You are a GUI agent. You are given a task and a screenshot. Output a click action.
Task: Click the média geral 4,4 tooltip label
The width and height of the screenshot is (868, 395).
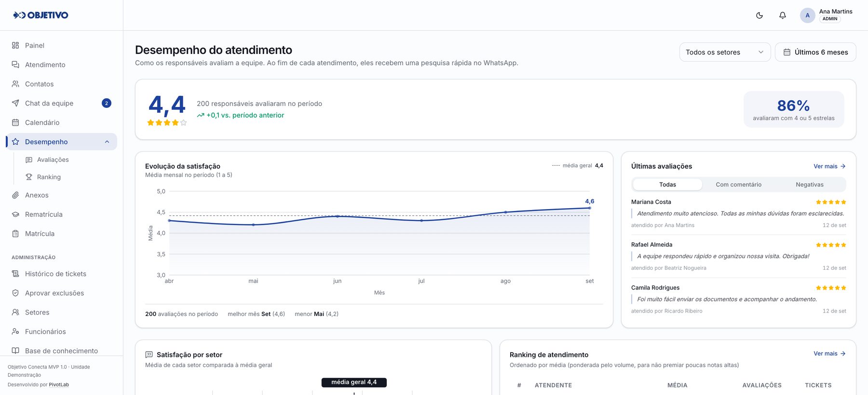tap(354, 382)
